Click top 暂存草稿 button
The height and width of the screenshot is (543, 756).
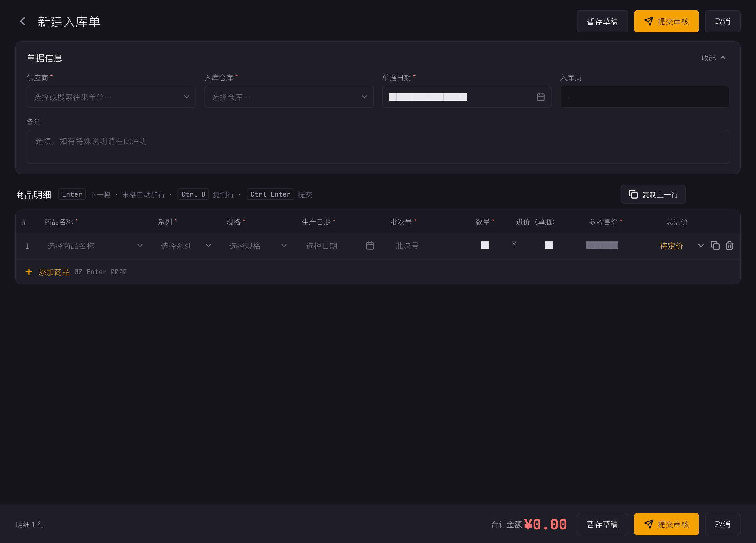click(x=602, y=21)
